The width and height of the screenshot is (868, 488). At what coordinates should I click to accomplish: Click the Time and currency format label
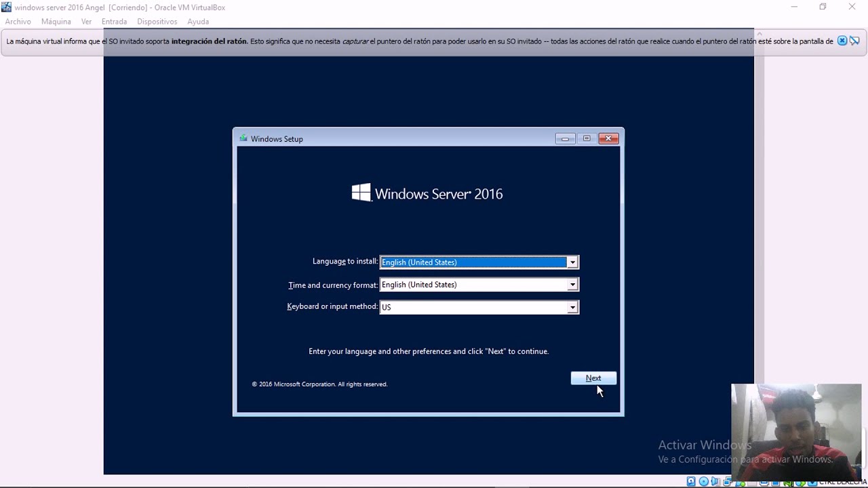pos(333,285)
